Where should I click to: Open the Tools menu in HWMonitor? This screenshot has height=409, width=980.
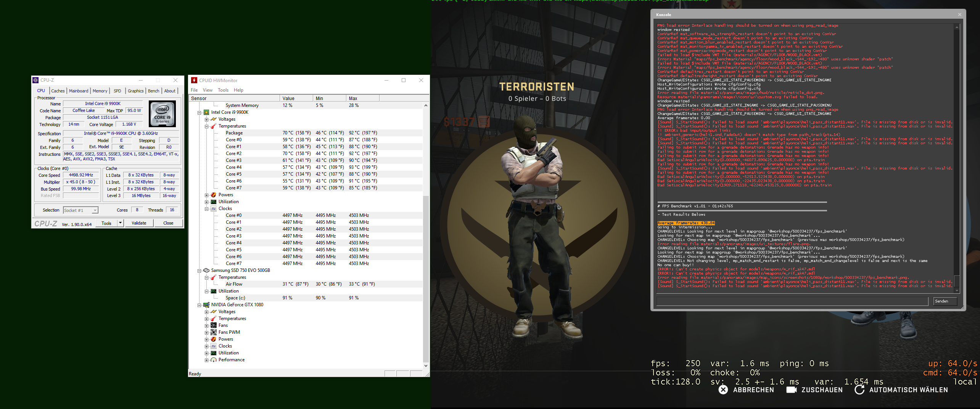coord(223,90)
